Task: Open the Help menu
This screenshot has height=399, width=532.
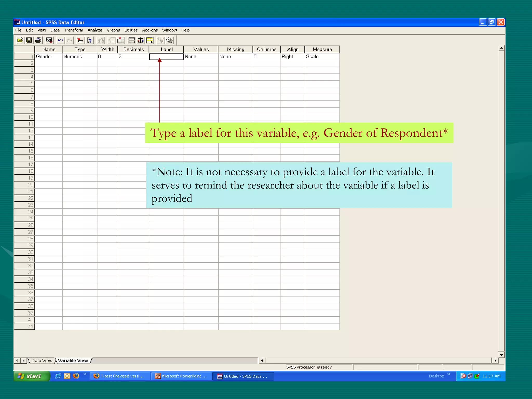Action: point(185,30)
